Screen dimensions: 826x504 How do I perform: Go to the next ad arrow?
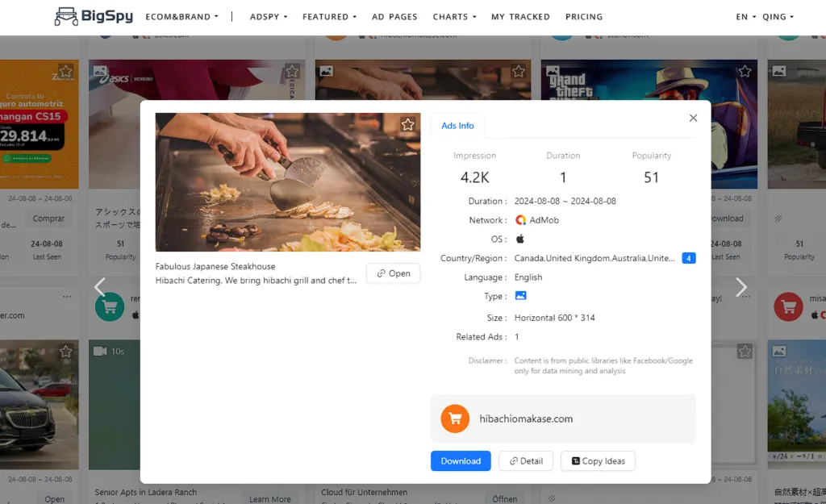[740, 287]
